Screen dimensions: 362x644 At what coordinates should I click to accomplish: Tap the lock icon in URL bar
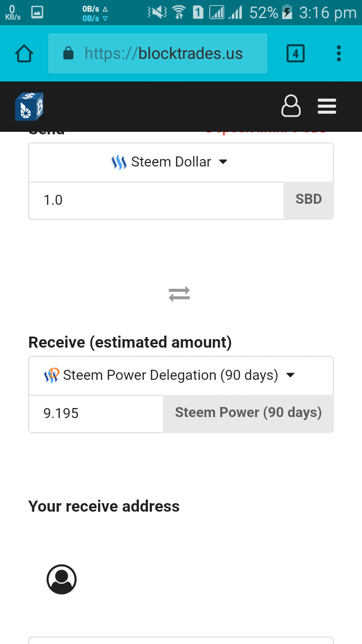(68, 53)
